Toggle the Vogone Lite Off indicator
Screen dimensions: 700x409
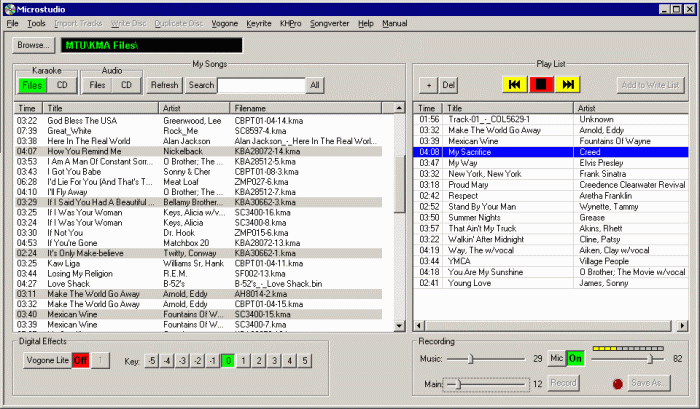tap(80, 360)
